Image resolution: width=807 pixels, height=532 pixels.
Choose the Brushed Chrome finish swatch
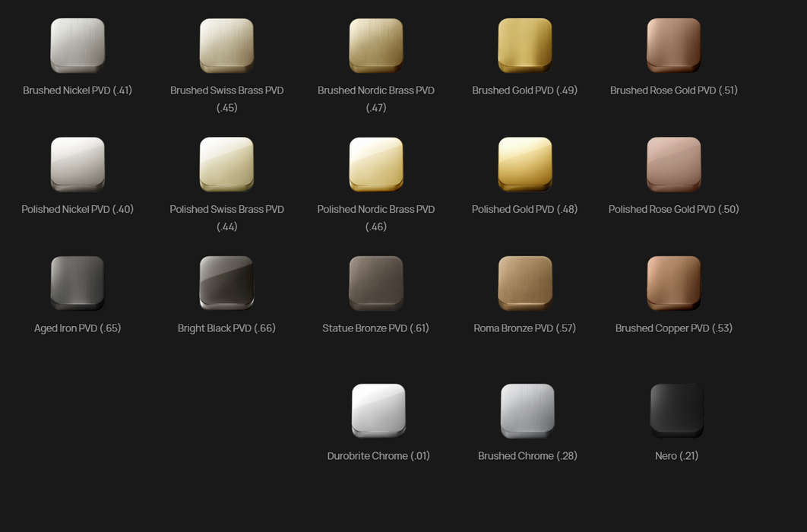(527, 410)
